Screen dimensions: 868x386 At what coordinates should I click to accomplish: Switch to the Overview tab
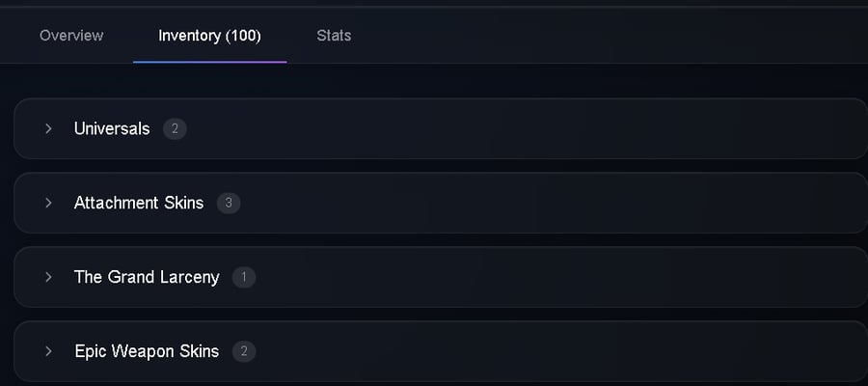coord(71,36)
